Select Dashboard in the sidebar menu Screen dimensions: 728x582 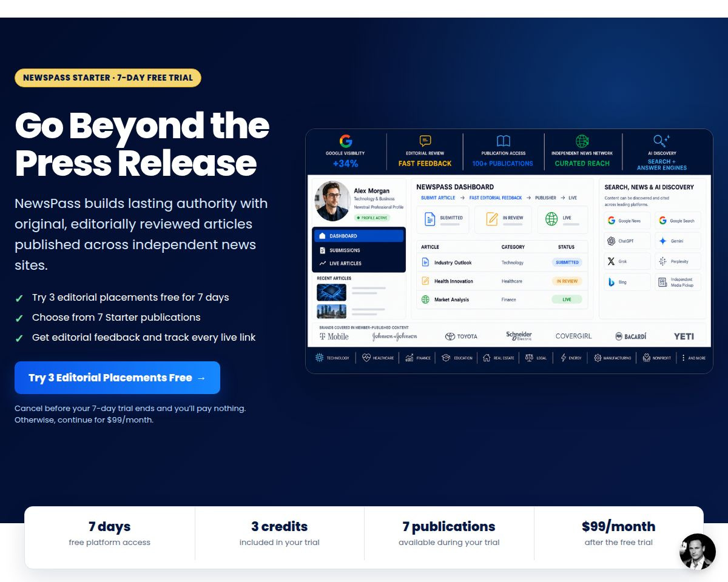[359, 236]
